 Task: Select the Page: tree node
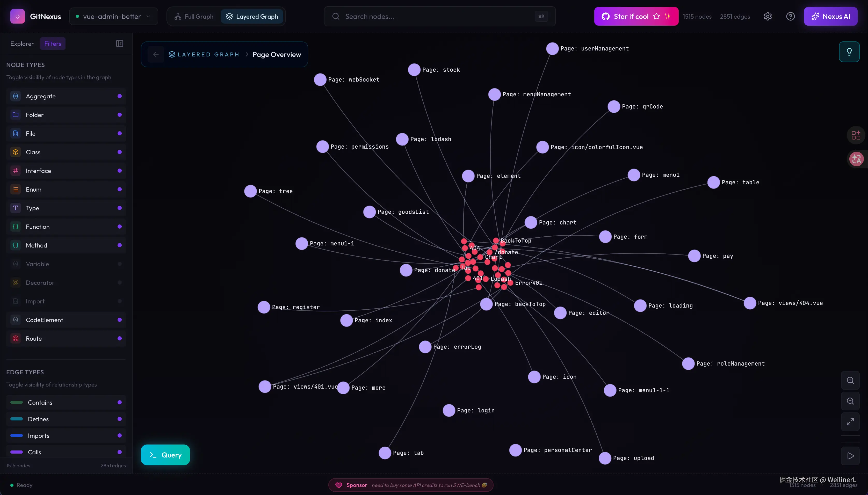coord(251,191)
